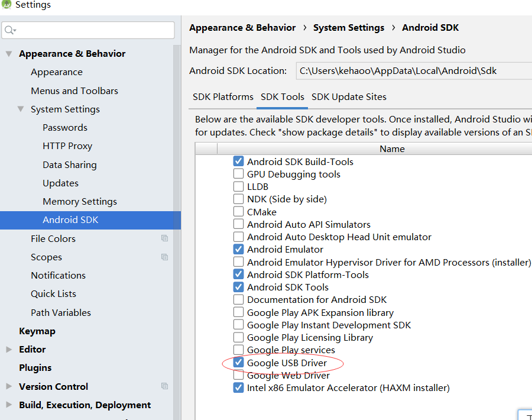Screen dimensions: 532x420
Task: Click the System Settings breadcrumb
Action: click(x=348, y=27)
